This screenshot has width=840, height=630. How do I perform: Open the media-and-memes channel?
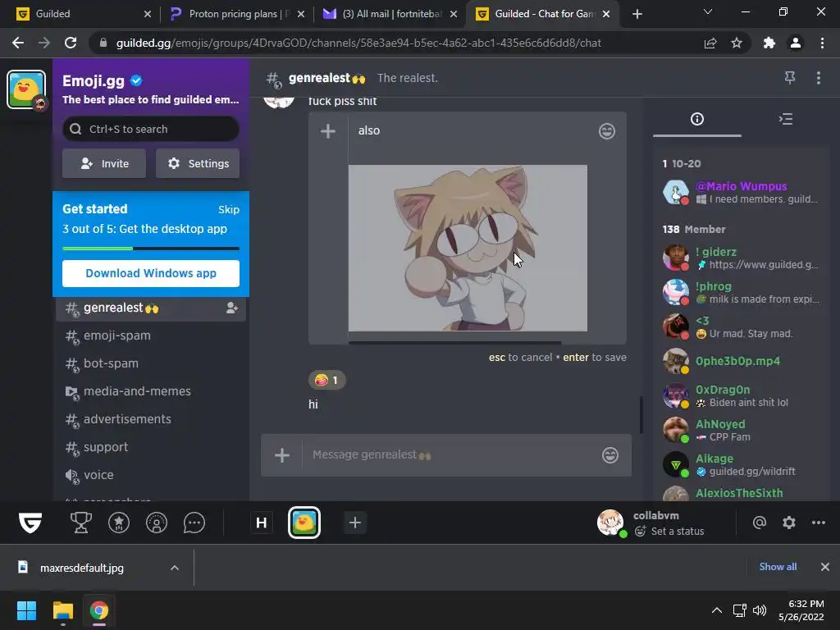click(151, 391)
